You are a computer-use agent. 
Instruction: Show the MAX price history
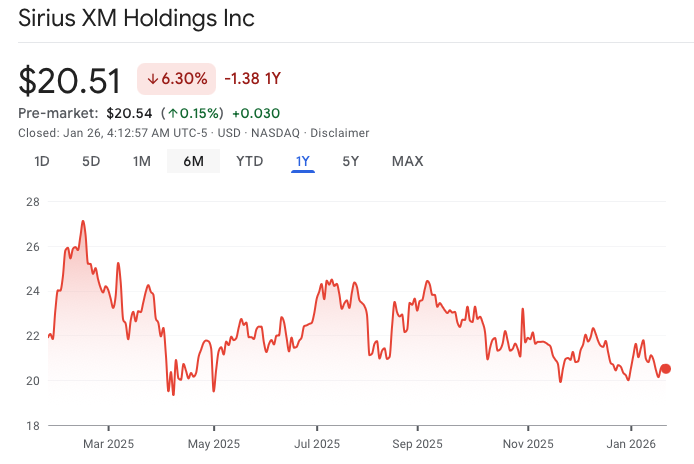407,161
